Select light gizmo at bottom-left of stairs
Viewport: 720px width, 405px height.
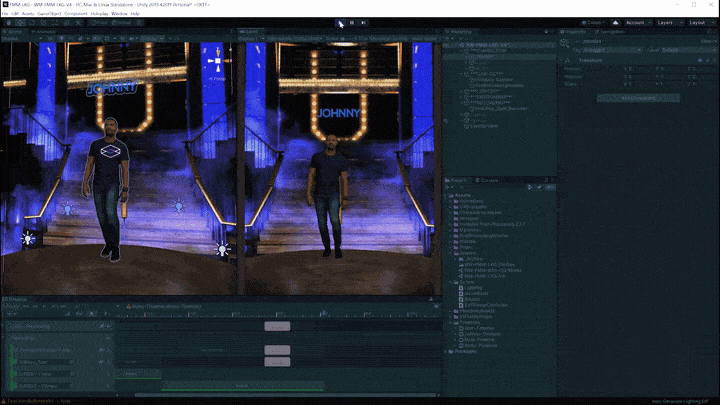point(28,238)
